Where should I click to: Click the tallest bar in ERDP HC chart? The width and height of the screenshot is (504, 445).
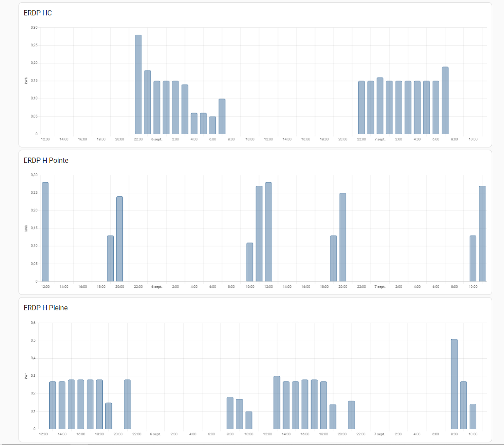(x=138, y=85)
